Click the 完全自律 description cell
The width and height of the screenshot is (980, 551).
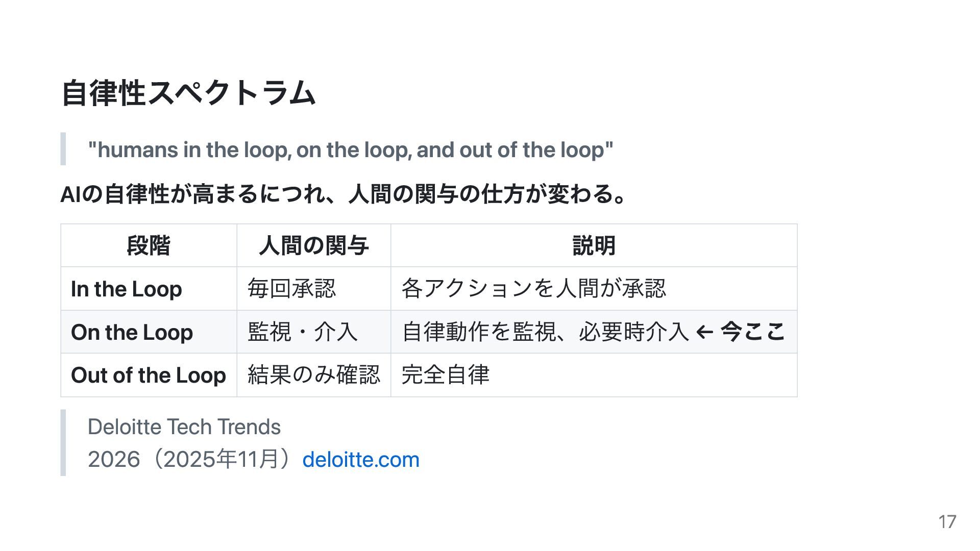tap(445, 375)
